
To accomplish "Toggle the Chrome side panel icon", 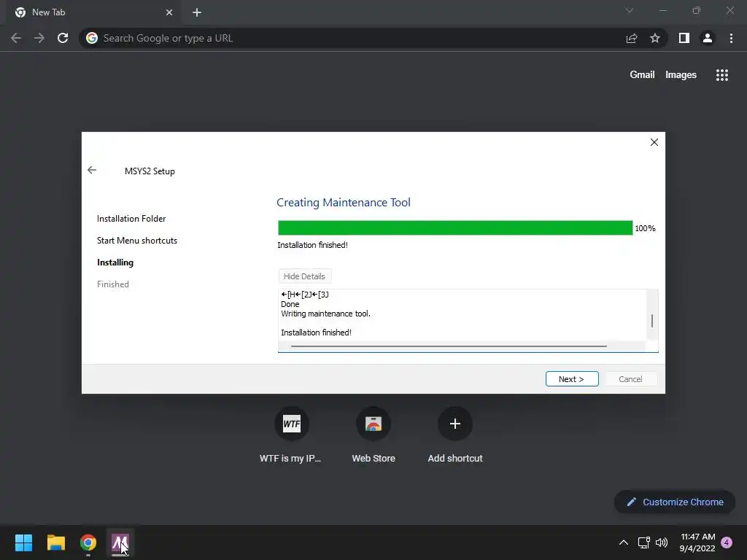I will (684, 38).
